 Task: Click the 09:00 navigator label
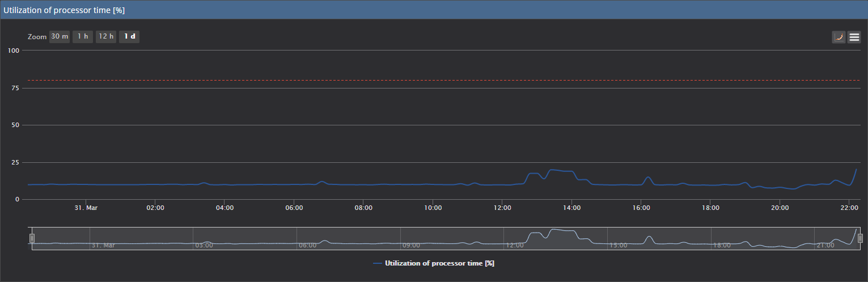(x=411, y=246)
